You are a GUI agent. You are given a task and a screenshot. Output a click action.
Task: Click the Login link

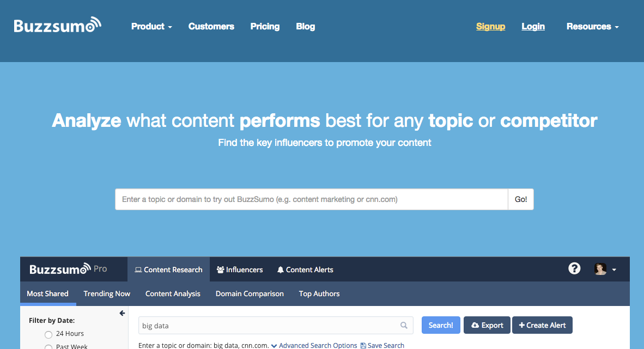click(x=533, y=27)
